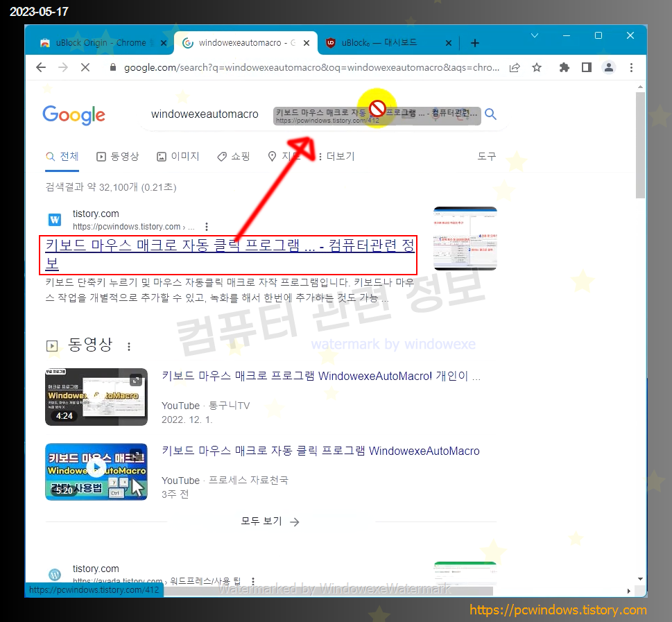
Task: Open options menu beside pcwindows.tistory.com result
Action: (x=207, y=227)
